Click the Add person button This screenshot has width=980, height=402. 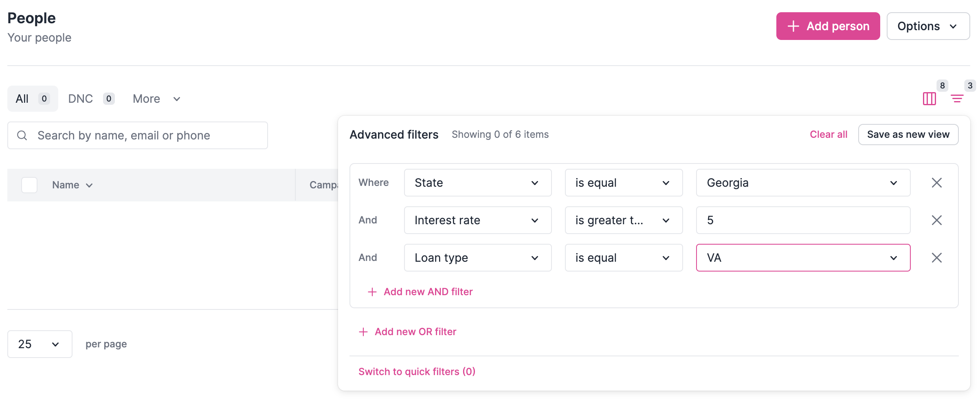[x=828, y=26]
